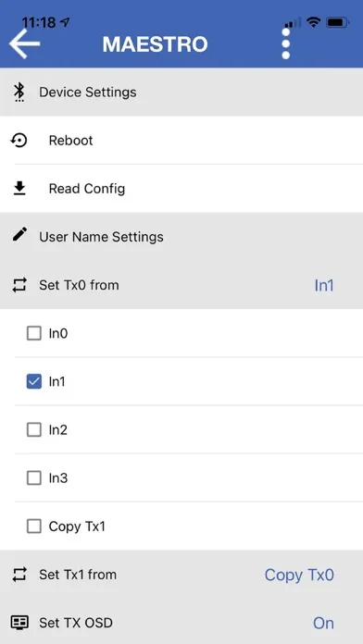Tap the back arrow icon

(25, 43)
